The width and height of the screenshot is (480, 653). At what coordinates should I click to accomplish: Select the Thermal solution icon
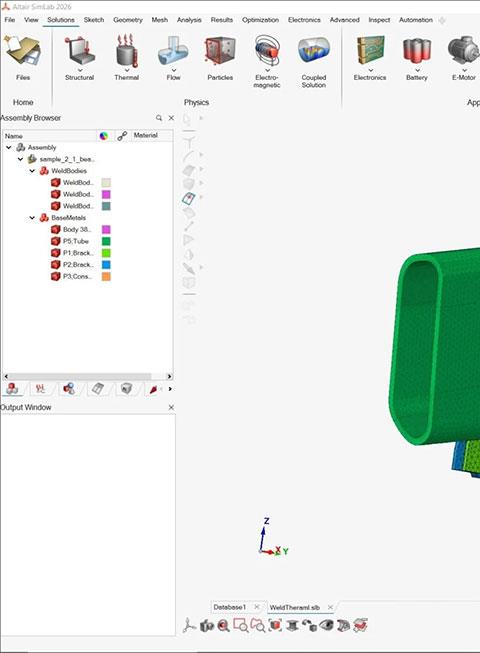(126, 52)
